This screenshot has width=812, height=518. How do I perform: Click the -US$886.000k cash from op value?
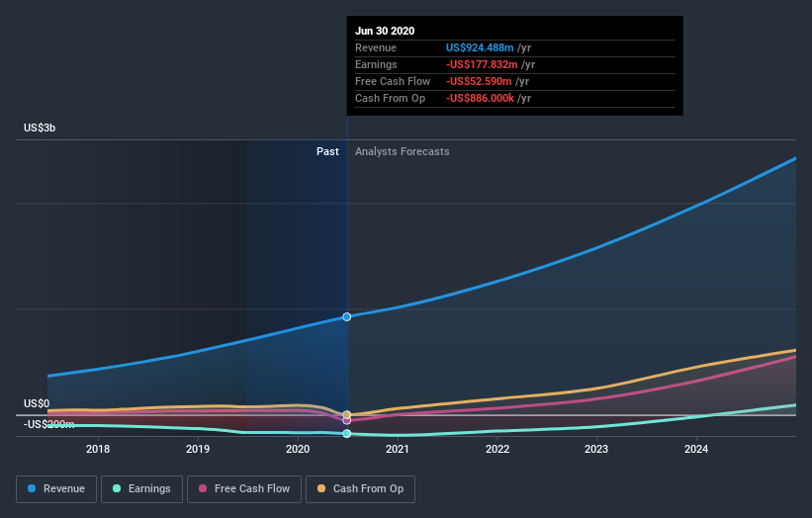click(480, 98)
